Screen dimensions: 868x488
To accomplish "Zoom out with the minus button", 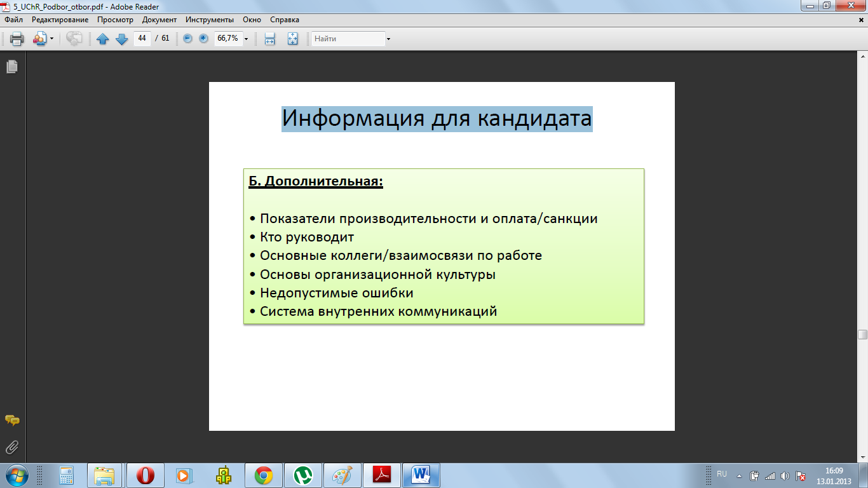I will point(187,39).
